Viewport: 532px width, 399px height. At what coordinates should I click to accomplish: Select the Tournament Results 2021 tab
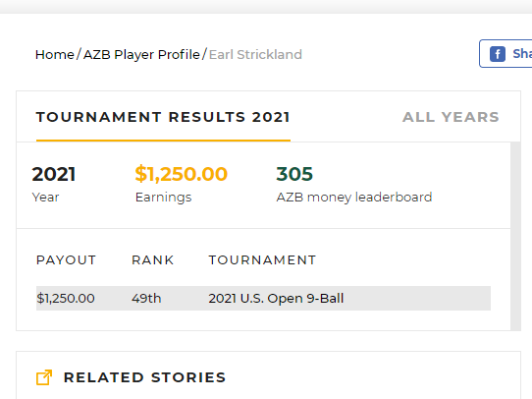pyautogui.click(x=163, y=117)
